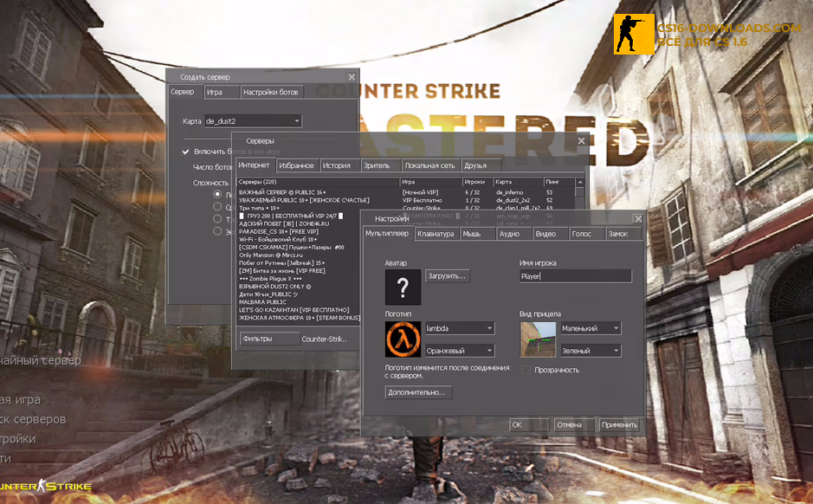Click the crosshair preview image
813x504 pixels.
[538, 339]
